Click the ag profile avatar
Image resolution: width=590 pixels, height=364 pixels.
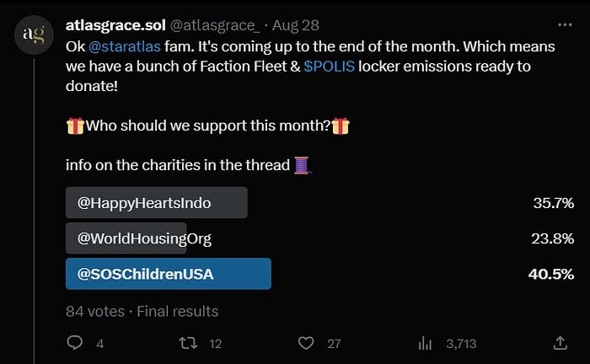[34, 35]
